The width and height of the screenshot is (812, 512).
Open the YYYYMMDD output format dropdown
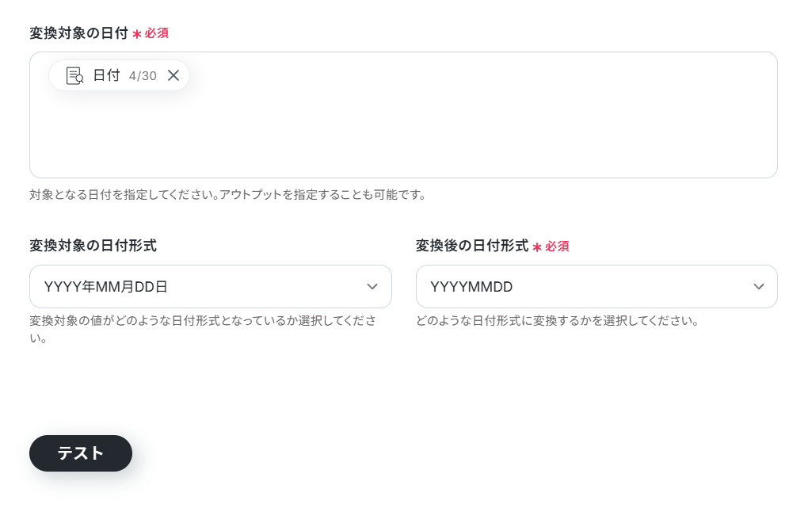tap(597, 287)
